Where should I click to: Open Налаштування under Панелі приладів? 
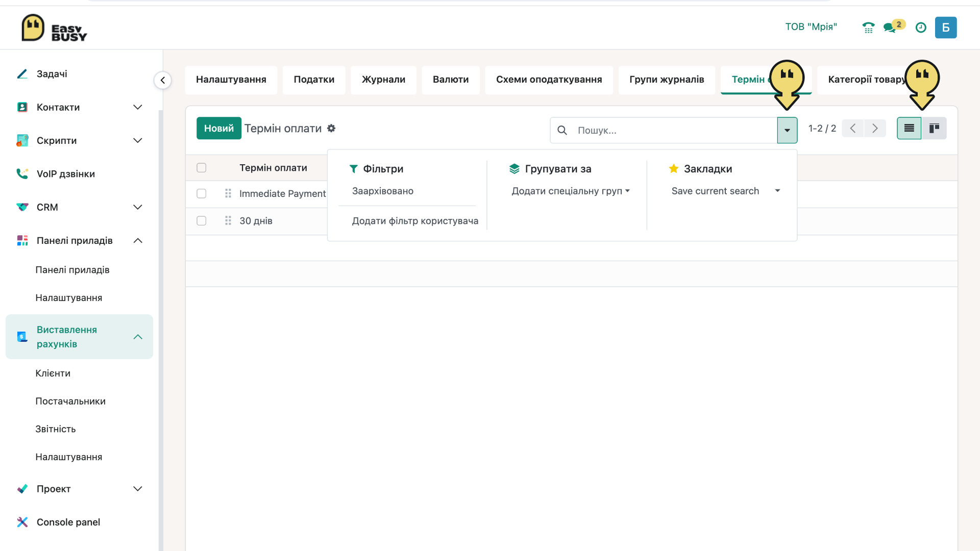(69, 298)
